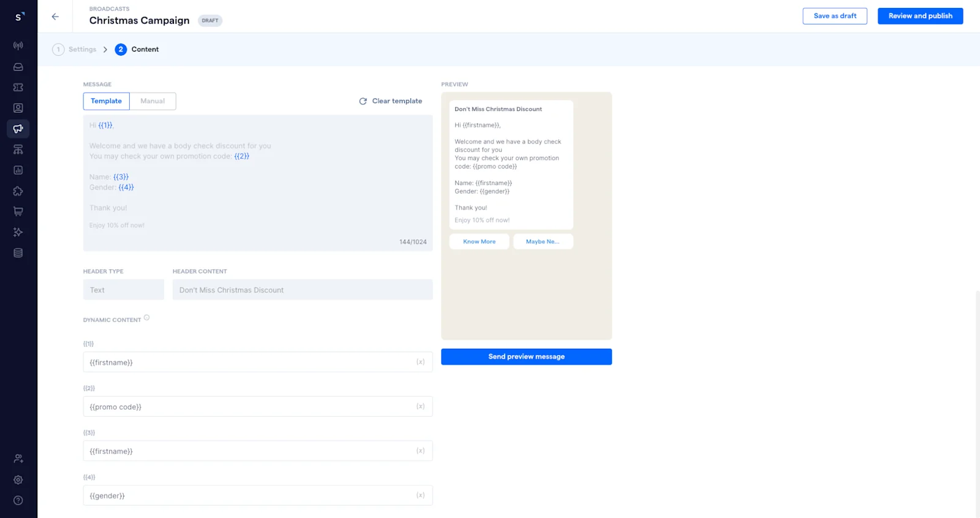Image resolution: width=980 pixels, height=518 pixels.
Task: Click variable icon in the {{1}} field
Action: click(420, 362)
